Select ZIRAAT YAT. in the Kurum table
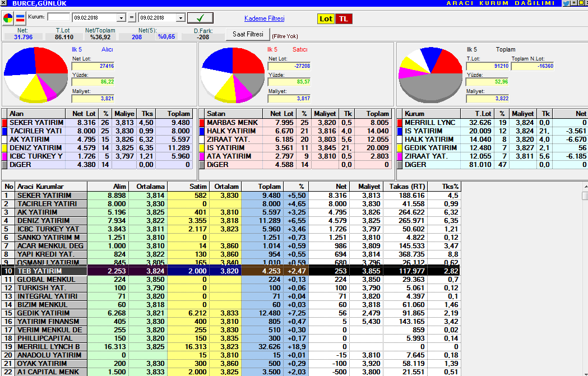 click(492, 156)
